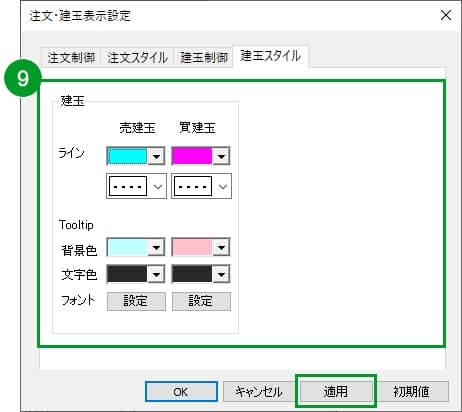Image resolution: width=462 pixels, height=412 pixels.
Task: Open 売建玉 文字色 dropdown arrow
Action: (156, 274)
